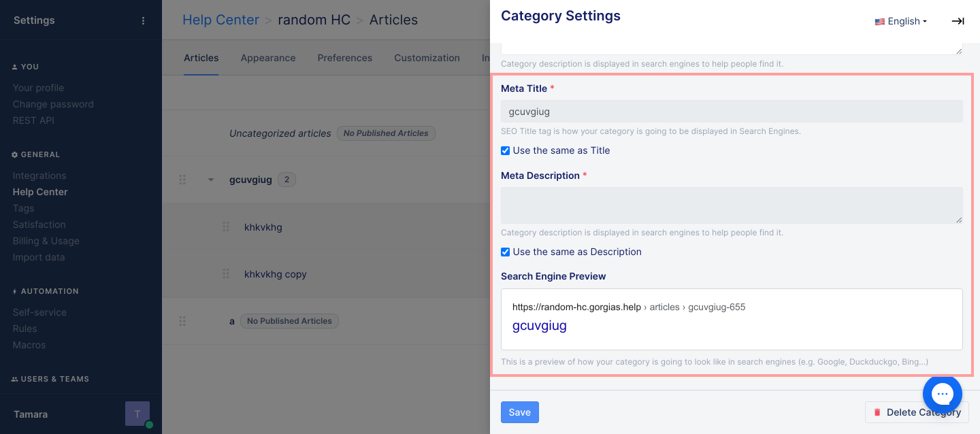This screenshot has width=980, height=434.
Task: Click the trash icon inside Delete Category
Action: pos(877,412)
